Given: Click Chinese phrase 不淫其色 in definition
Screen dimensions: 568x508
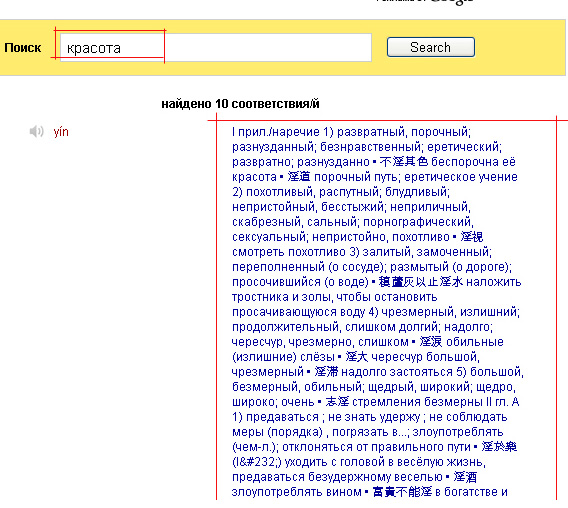Looking at the screenshot, I should click(404, 162).
